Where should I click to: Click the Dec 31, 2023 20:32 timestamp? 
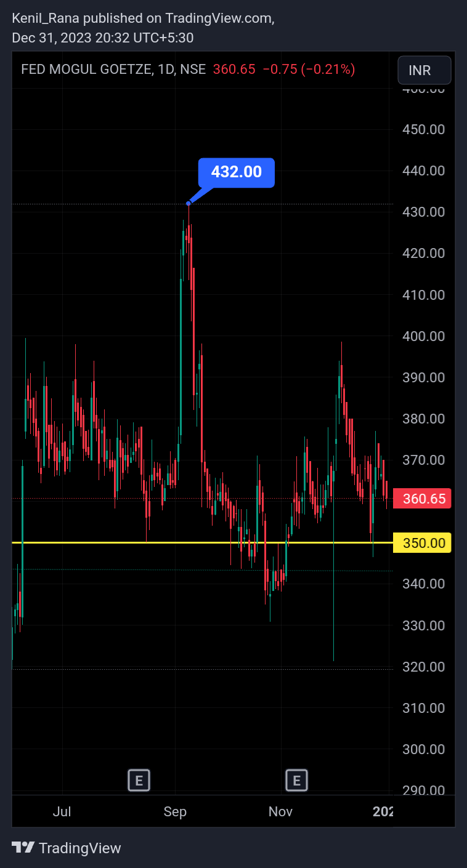click(x=103, y=38)
